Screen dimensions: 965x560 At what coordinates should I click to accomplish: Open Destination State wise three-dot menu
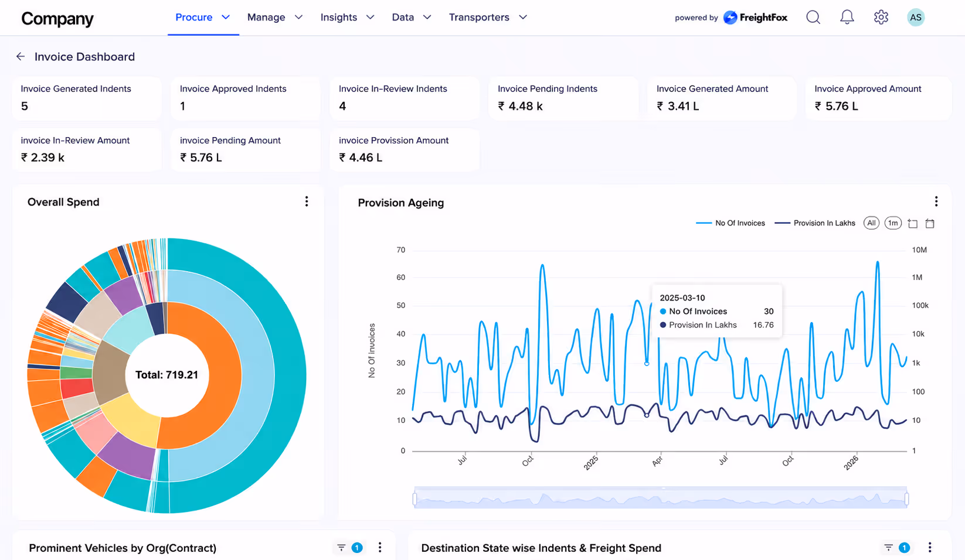tap(929, 547)
